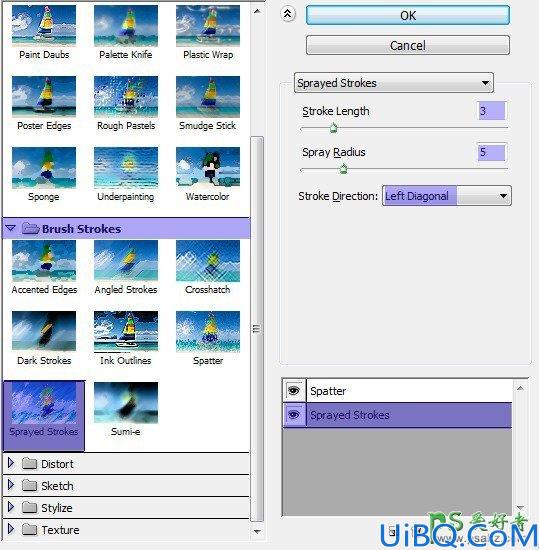The height and width of the screenshot is (550, 539).
Task: Select the Plastic Wrap filter thumbnail
Action: coord(208,26)
